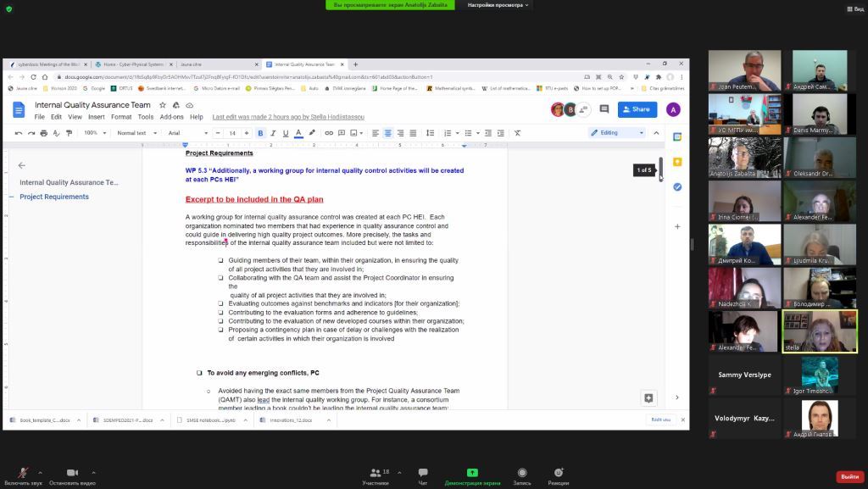The width and height of the screenshot is (868, 489).
Task: Open Zoom chat panel
Action: point(422,475)
